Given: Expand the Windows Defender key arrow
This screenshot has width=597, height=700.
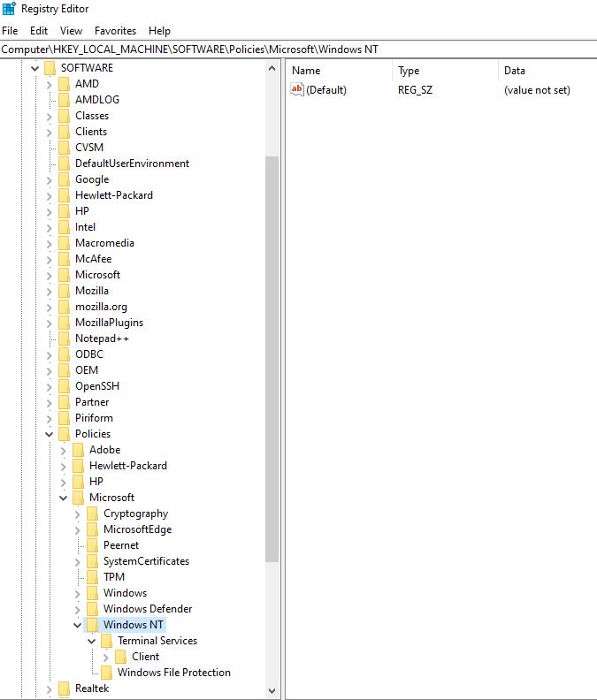Looking at the screenshot, I should [x=78, y=609].
